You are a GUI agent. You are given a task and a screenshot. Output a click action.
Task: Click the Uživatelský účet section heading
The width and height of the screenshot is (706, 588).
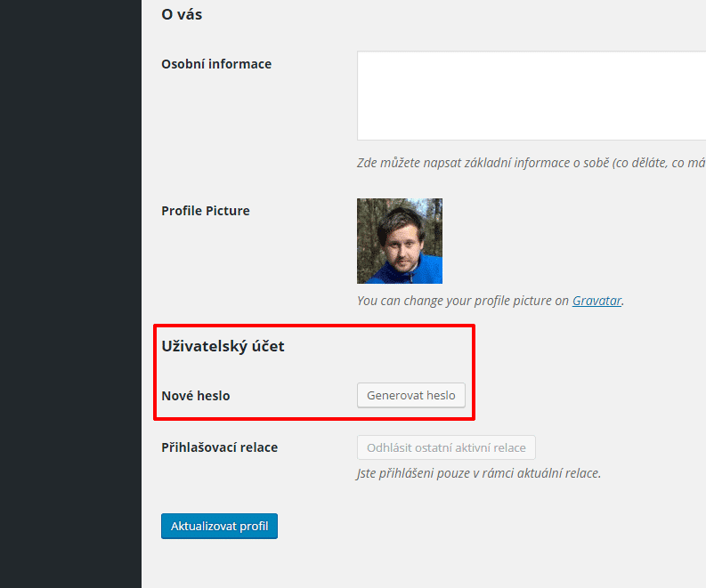point(223,346)
